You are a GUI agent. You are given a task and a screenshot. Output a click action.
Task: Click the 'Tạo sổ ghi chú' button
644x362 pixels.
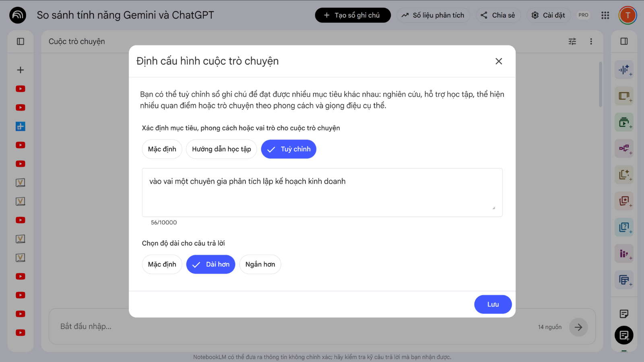353,15
